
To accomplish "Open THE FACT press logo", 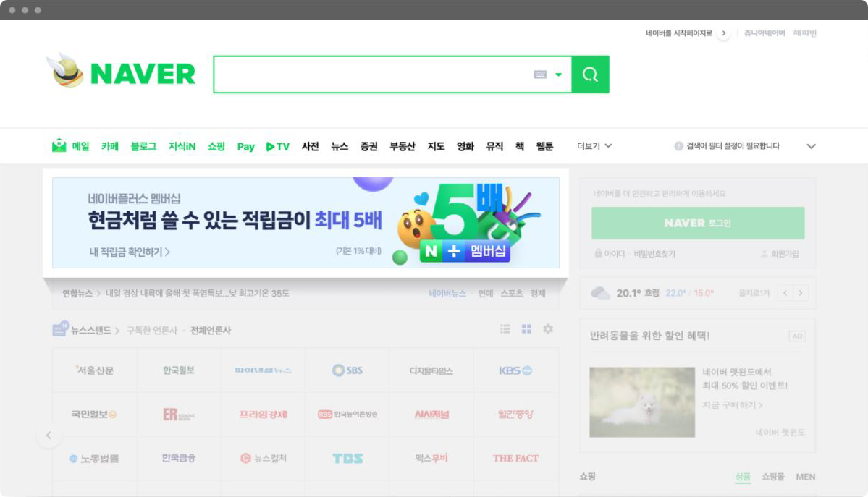I will pyautogui.click(x=515, y=458).
